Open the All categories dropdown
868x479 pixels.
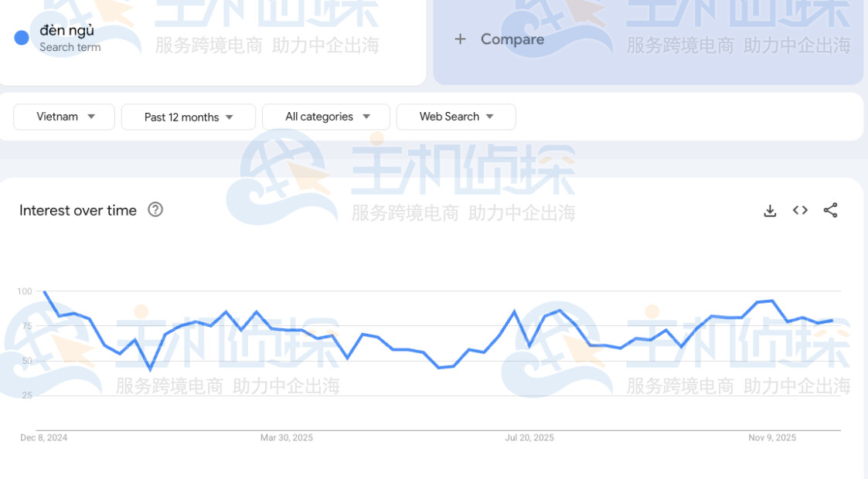point(325,117)
